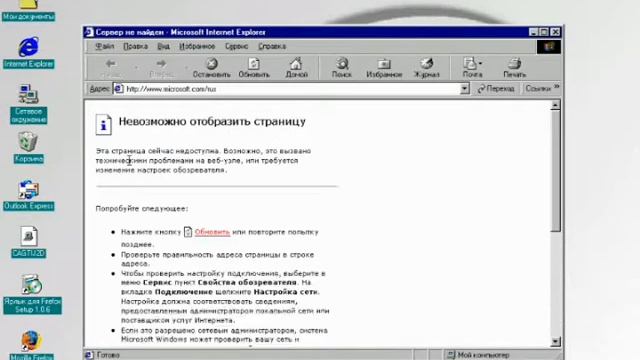Maximize the Internet Explorer window
The image size is (640, 360).
pyautogui.click(x=544, y=32)
